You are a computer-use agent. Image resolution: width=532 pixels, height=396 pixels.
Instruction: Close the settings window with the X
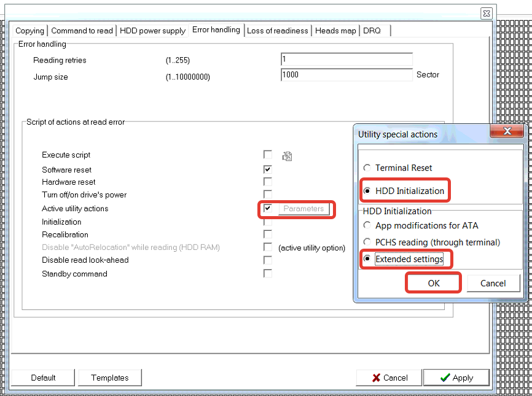(486, 13)
